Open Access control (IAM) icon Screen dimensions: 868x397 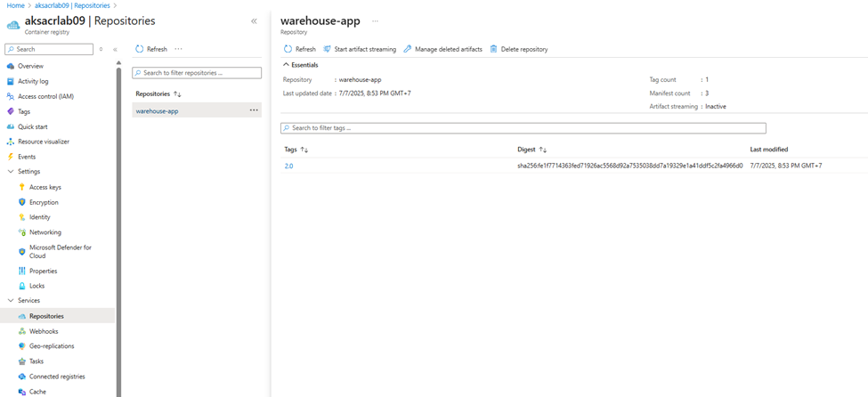(10, 96)
